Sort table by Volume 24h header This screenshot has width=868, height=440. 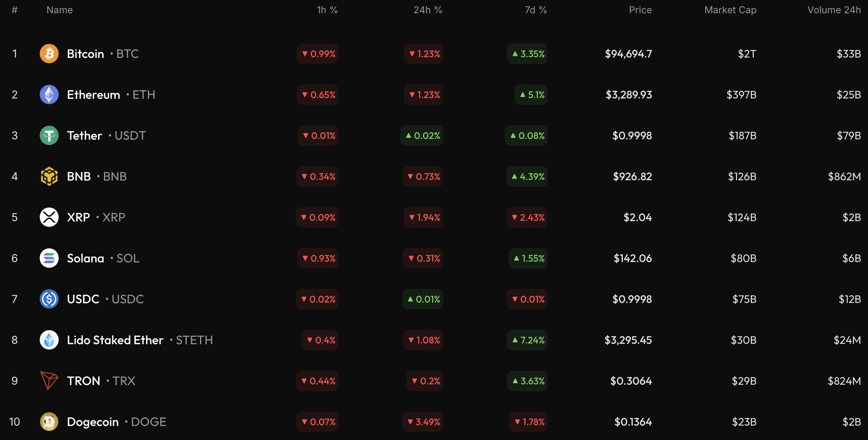click(x=834, y=10)
